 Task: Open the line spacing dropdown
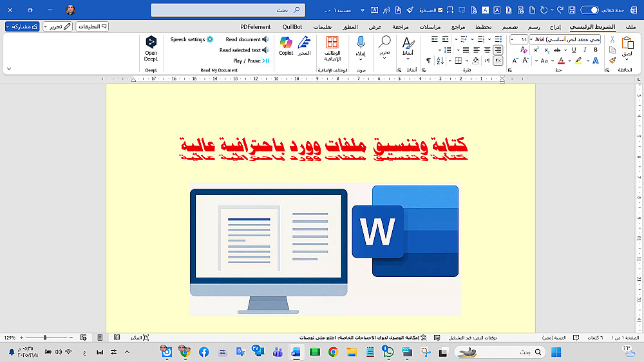click(439, 50)
